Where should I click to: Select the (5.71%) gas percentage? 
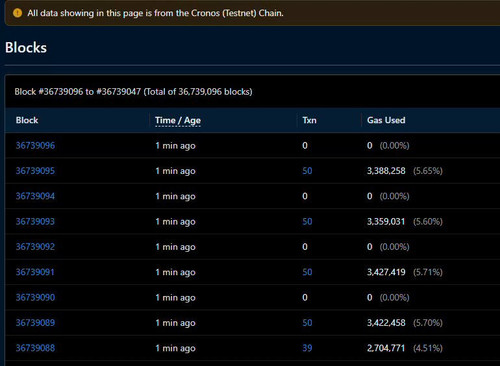[428, 272]
